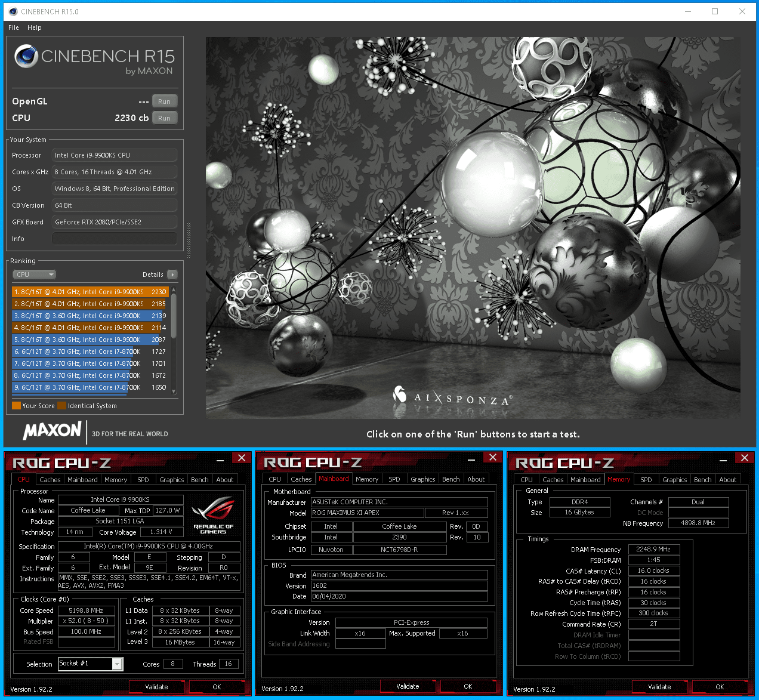Run the CPU benchmark test
This screenshot has width=759, height=700.
[165, 118]
